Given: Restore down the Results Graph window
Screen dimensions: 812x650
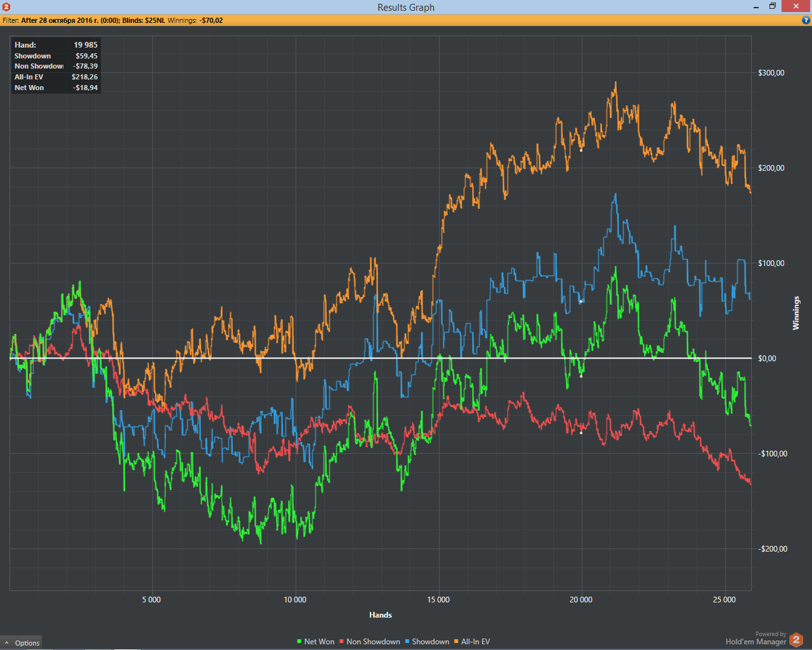Looking at the screenshot, I should click(773, 6).
